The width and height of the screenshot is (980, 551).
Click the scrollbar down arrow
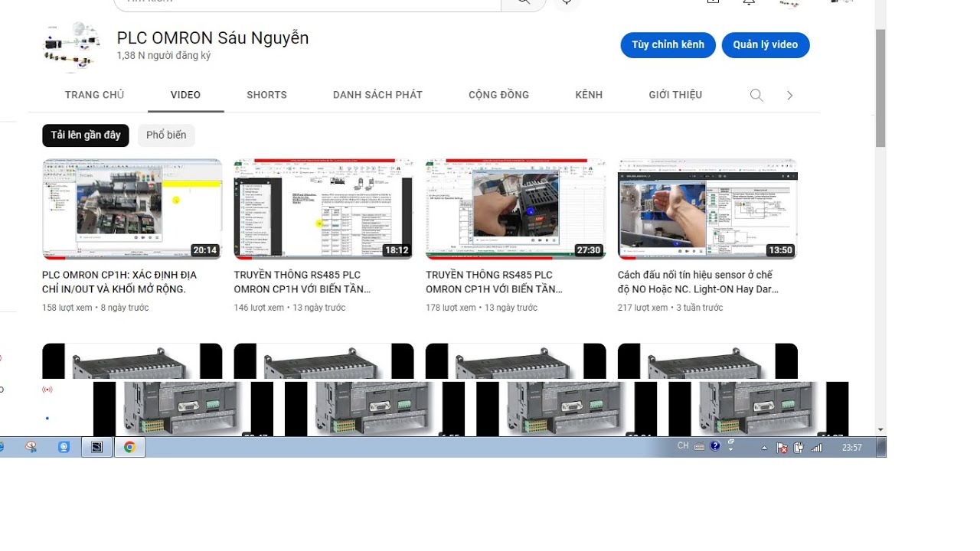880,430
